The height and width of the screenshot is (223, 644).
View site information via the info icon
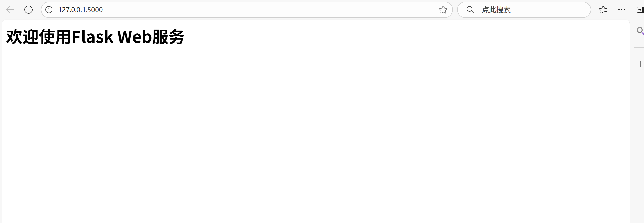(49, 10)
